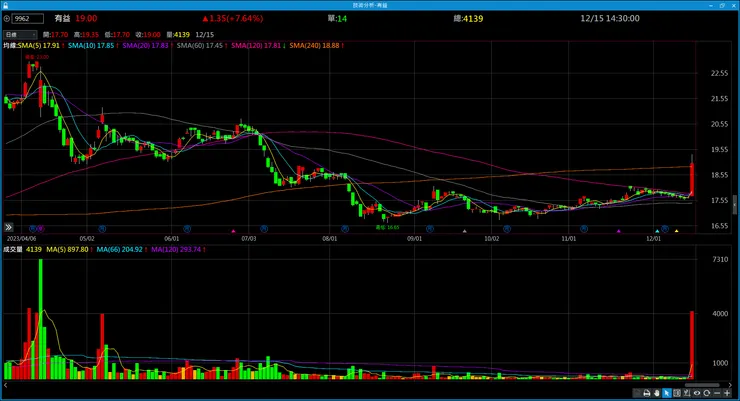Image resolution: width=740 pixels, height=401 pixels.
Task: Click the dimmed chart icon before printer
Action: click(x=637, y=393)
